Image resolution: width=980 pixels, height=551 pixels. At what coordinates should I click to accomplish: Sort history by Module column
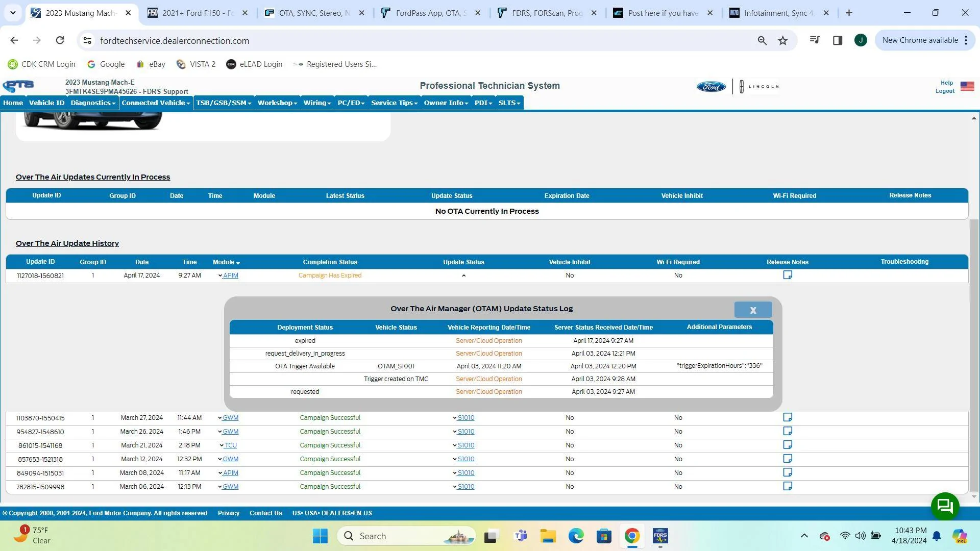point(226,262)
